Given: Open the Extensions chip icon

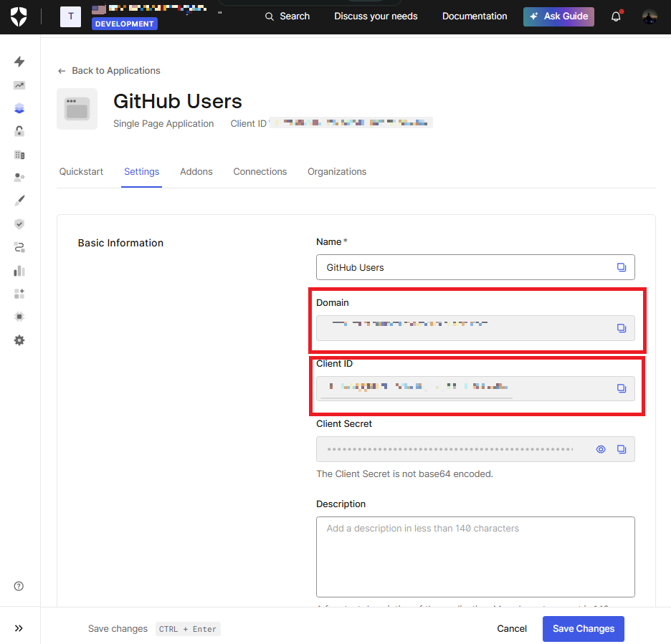Looking at the screenshot, I should (19, 317).
